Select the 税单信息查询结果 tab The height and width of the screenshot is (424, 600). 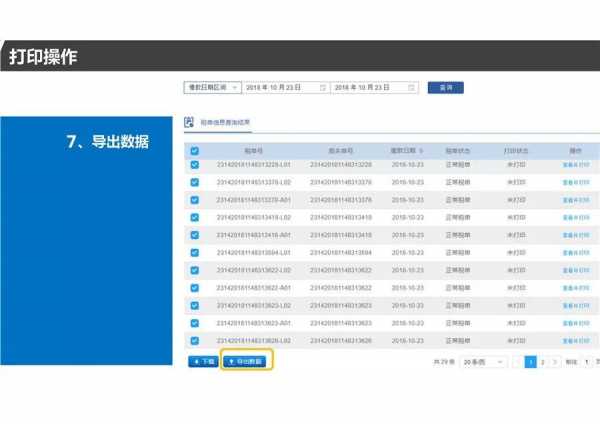point(222,122)
